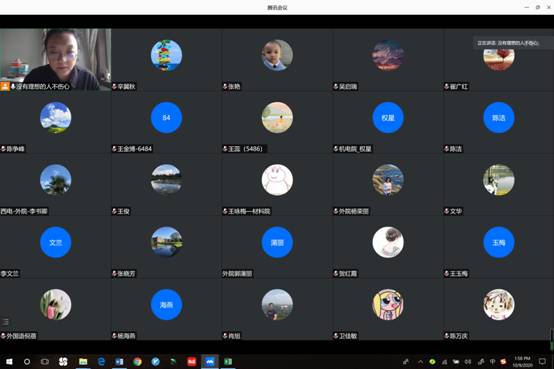Click muted microphone icon beside 陈万庆
The width and height of the screenshot is (554, 369).
(447, 336)
